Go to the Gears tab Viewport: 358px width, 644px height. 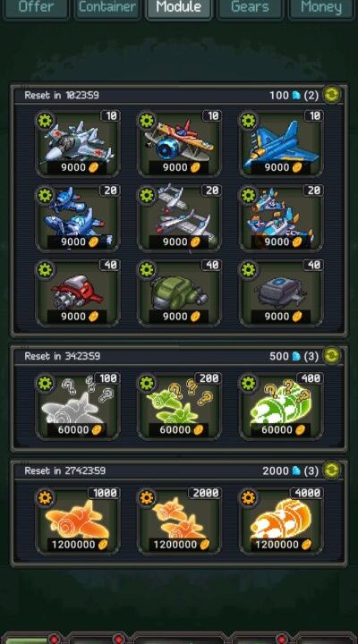point(250,8)
